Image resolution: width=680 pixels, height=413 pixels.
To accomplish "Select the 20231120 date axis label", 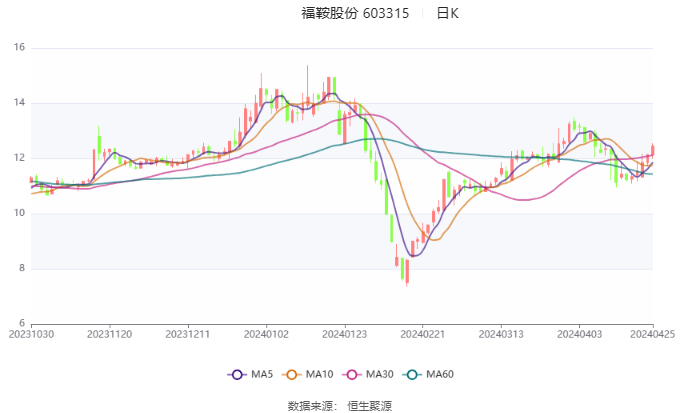I will click(x=109, y=334).
